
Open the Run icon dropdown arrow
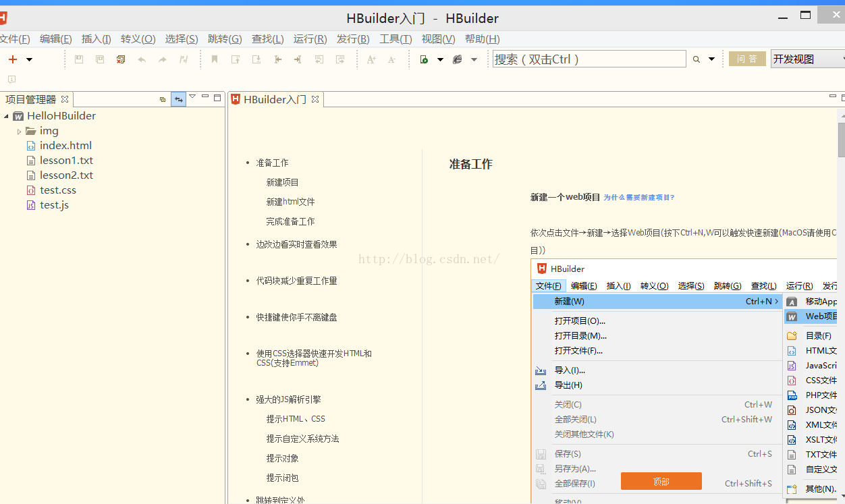point(440,59)
